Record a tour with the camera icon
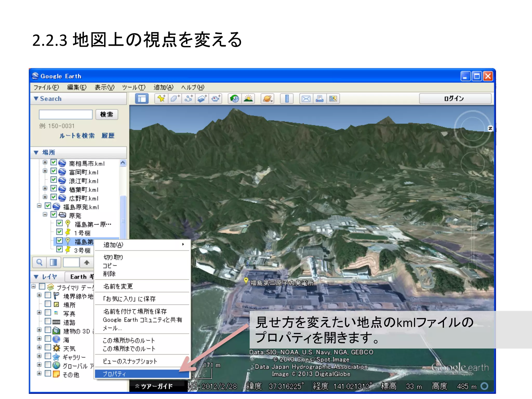The height and width of the screenshot is (399, 532). click(216, 99)
